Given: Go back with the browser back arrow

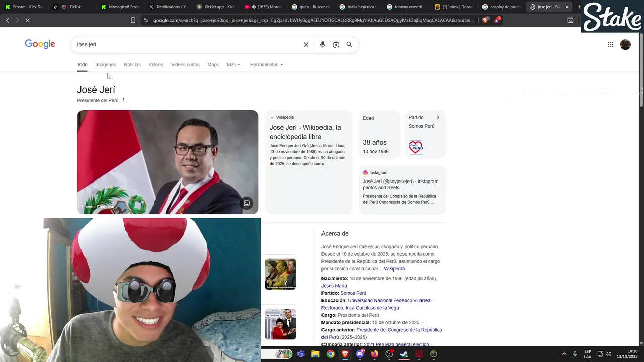Looking at the screenshot, I should (7, 20).
